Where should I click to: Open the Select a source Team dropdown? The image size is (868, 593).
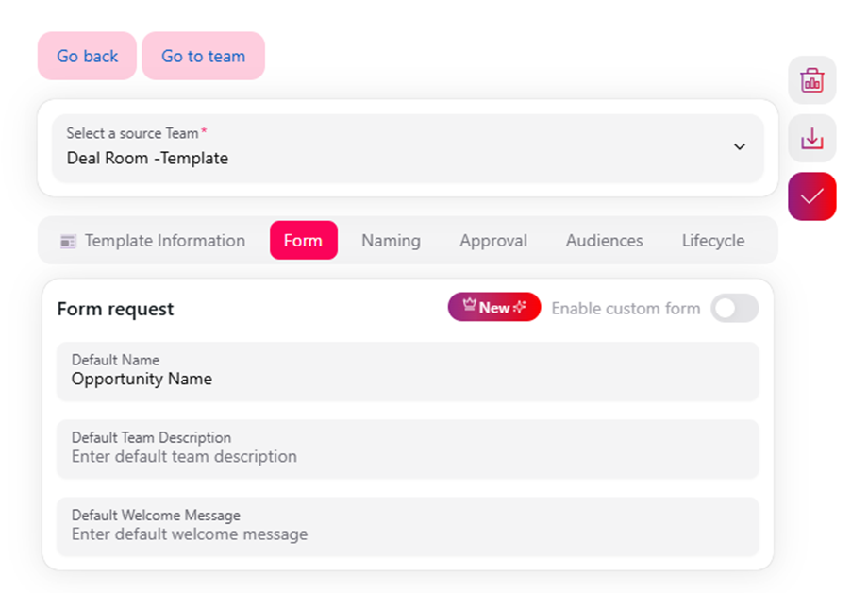click(x=408, y=147)
